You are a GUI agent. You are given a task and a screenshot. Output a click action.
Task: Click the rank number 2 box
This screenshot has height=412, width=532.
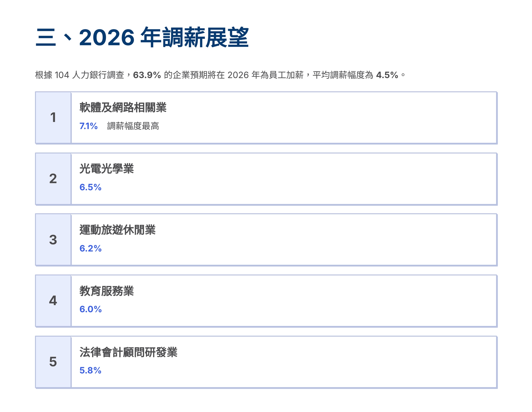point(53,179)
